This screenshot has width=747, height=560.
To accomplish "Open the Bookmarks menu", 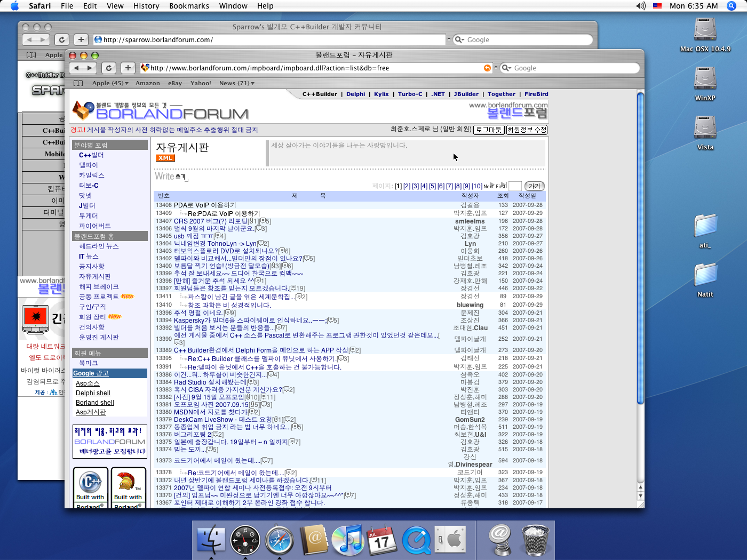I will (189, 6).
